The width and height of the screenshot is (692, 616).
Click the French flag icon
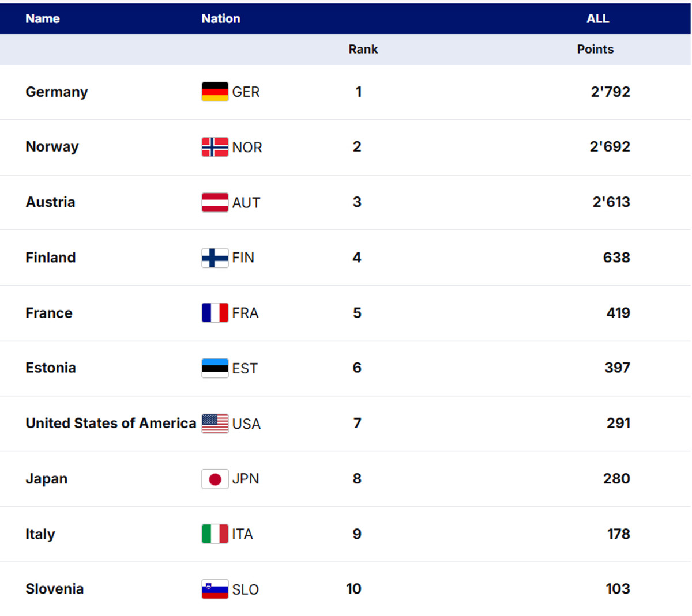(x=215, y=313)
